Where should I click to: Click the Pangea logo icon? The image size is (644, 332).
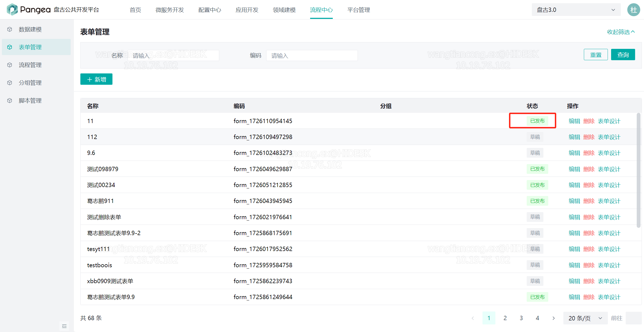12,9
